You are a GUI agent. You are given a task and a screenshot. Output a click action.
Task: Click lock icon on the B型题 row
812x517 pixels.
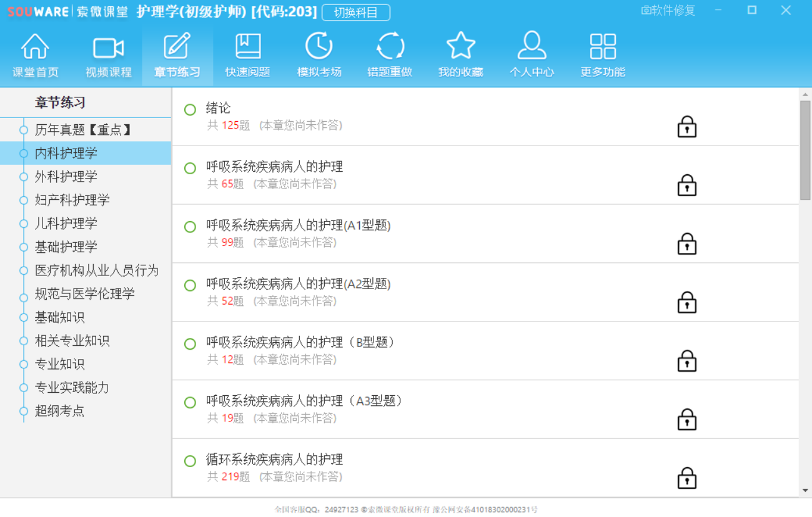pos(687,362)
